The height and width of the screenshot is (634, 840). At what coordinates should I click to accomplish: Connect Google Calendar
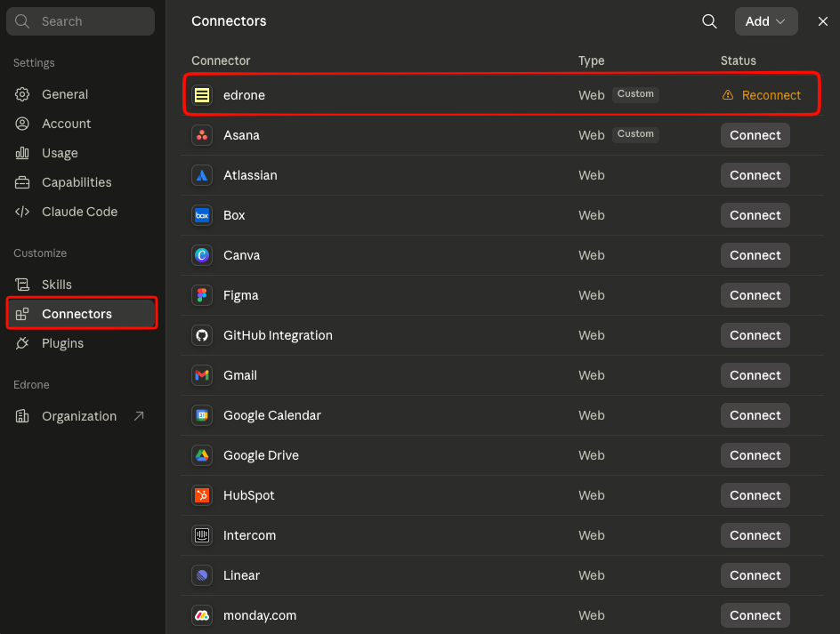[755, 415]
